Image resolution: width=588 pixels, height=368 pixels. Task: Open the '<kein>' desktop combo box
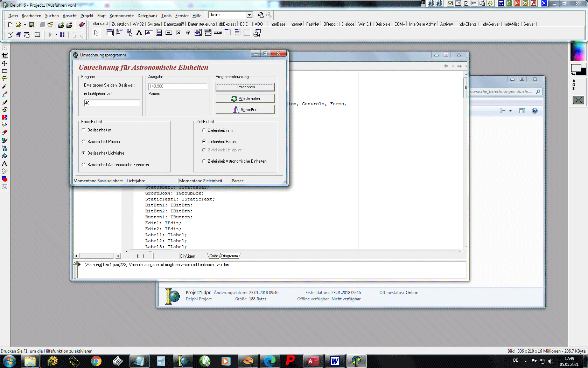pos(249,15)
